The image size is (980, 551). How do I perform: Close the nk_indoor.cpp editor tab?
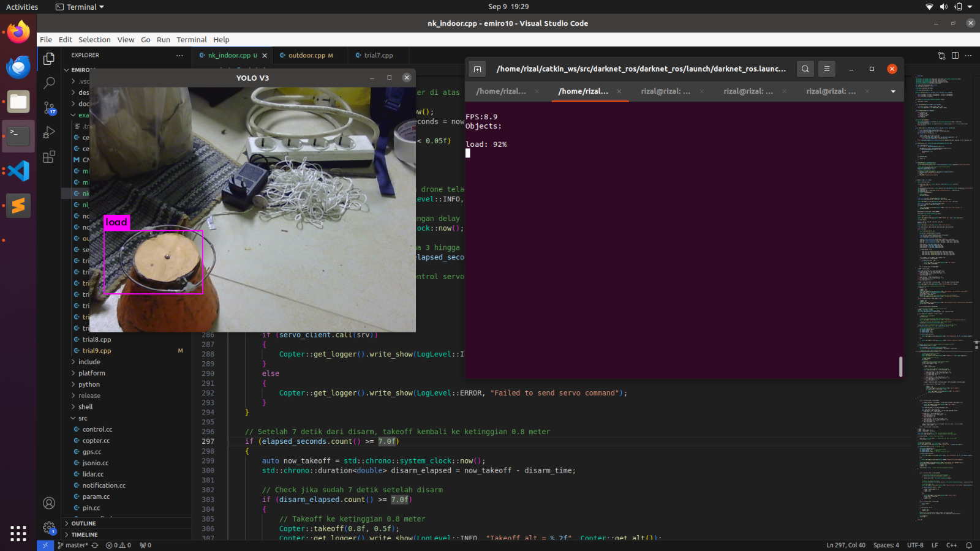265,55
